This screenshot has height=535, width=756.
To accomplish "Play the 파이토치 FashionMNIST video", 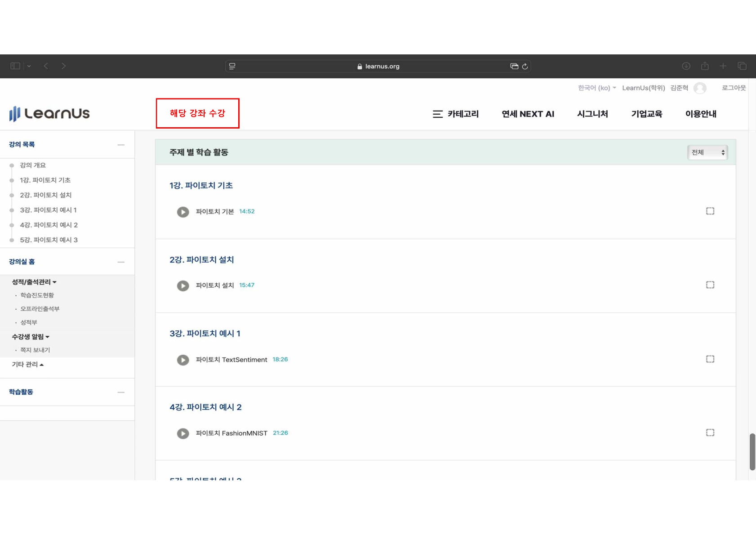I will [x=183, y=433].
